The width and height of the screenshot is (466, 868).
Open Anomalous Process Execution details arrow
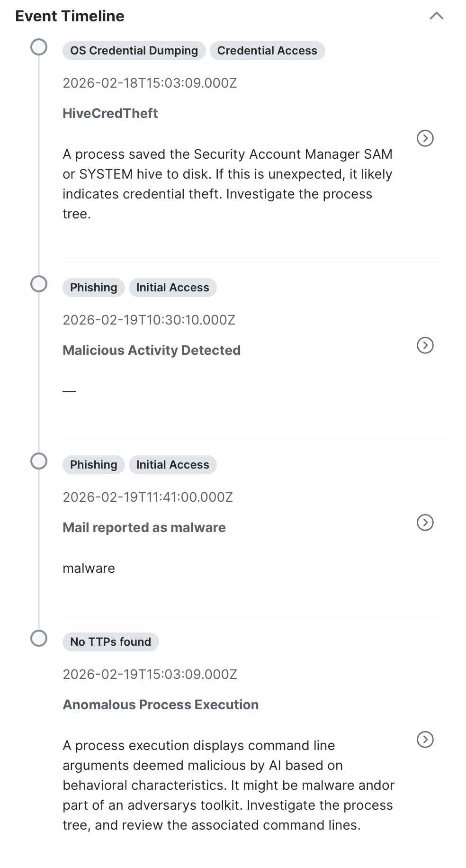pos(425,740)
